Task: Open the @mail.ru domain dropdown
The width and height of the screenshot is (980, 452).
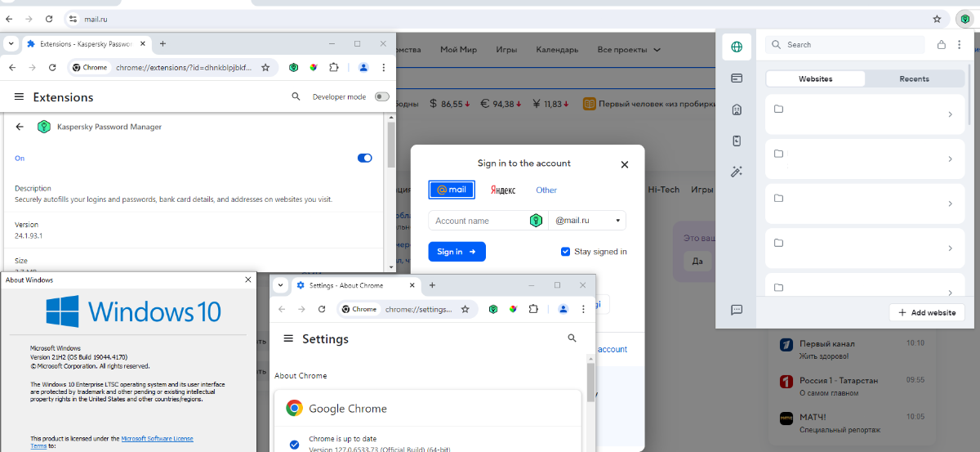Action: [587, 221]
